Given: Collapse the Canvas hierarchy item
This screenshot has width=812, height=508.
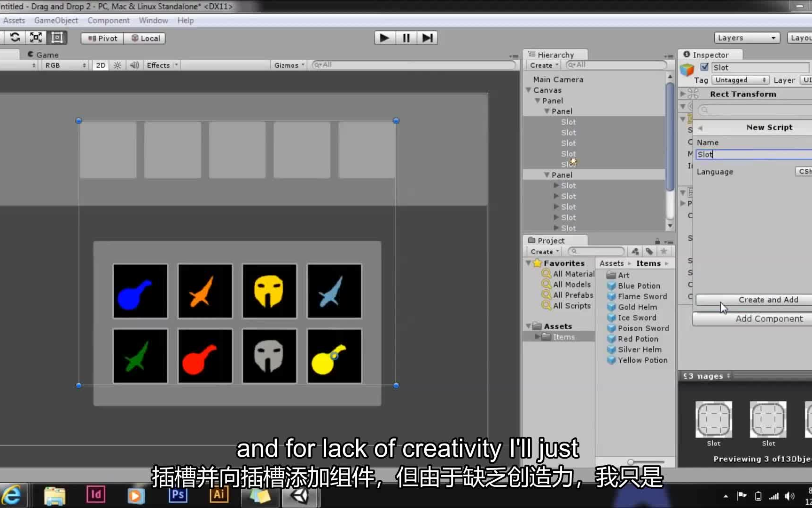Looking at the screenshot, I should click(528, 90).
